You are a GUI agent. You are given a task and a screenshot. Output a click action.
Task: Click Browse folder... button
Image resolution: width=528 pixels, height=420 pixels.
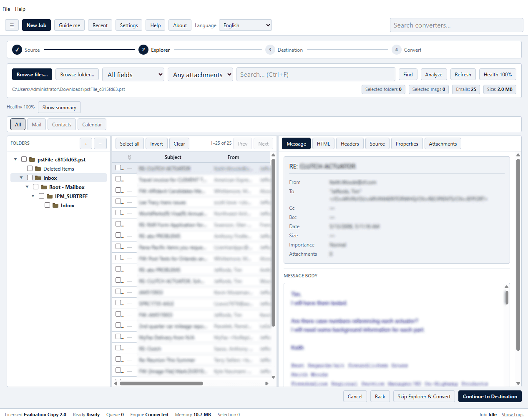click(77, 75)
